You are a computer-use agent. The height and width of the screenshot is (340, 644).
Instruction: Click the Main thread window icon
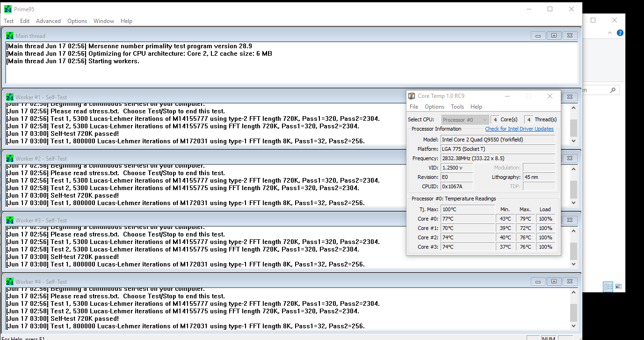(x=10, y=36)
